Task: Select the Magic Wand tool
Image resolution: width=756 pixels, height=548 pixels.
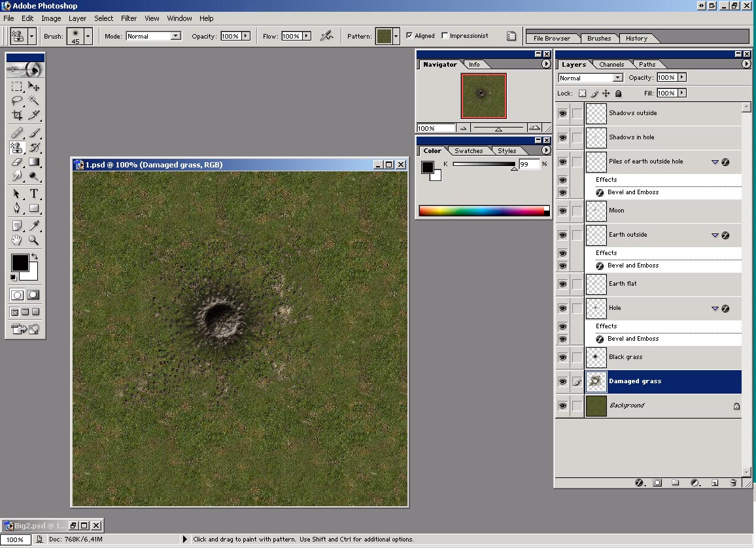Action: (x=34, y=101)
